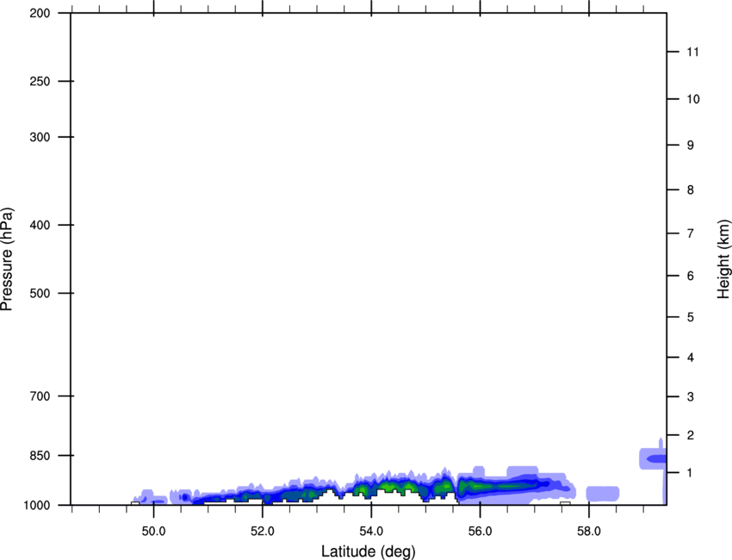Pick the 2 km height label
This screenshot has height=560, width=732.
(x=691, y=435)
